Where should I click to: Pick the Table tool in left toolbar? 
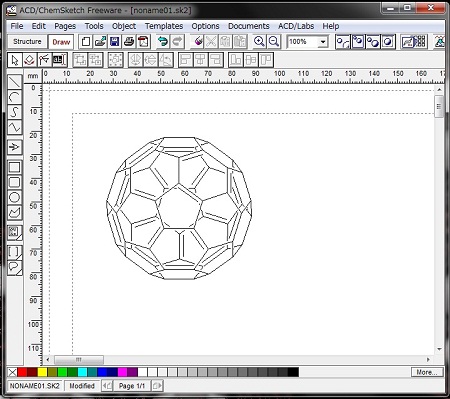click(x=14, y=232)
